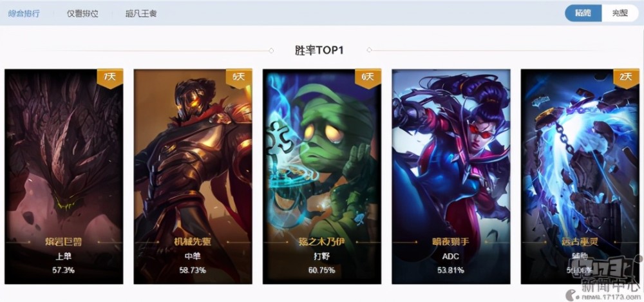Open Malphite rock monster artwork
The image size is (644, 302).
(x=64, y=156)
